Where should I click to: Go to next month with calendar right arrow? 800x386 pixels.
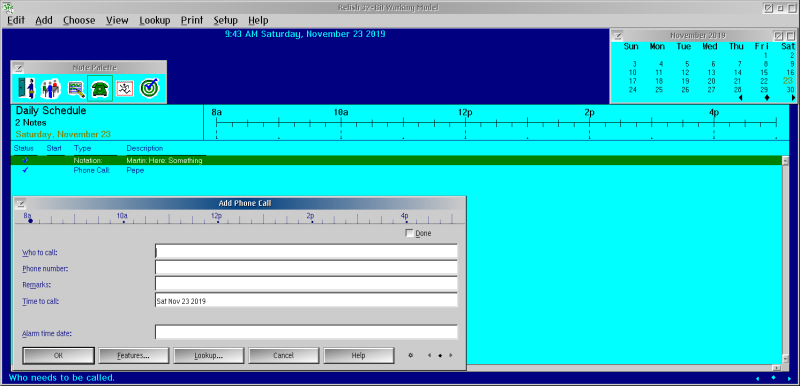793,97
